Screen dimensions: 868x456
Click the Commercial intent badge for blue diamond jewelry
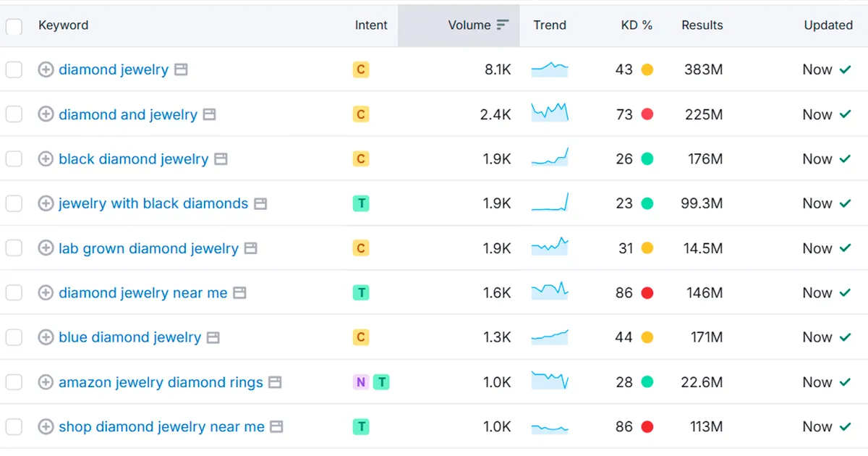pyautogui.click(x=361, y=337)
